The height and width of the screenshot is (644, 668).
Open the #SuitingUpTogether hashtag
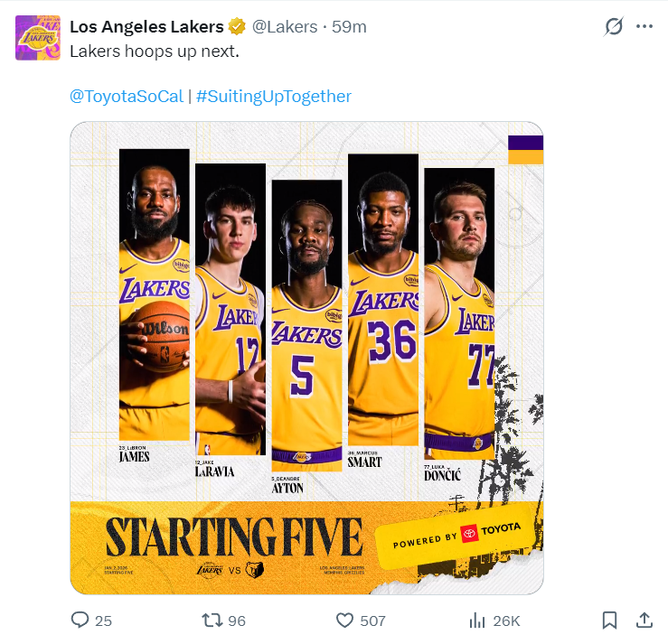(273, 96)
